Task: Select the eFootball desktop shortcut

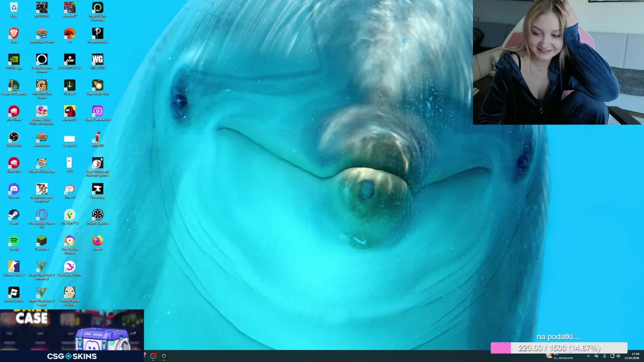Action: click(69, 10)
